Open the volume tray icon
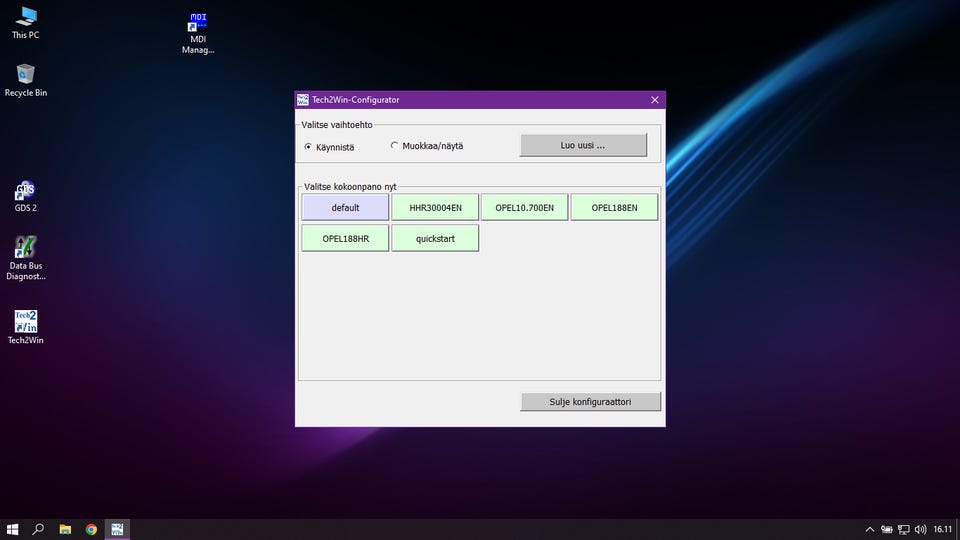 pyautogui.click(x=920, y=530)
